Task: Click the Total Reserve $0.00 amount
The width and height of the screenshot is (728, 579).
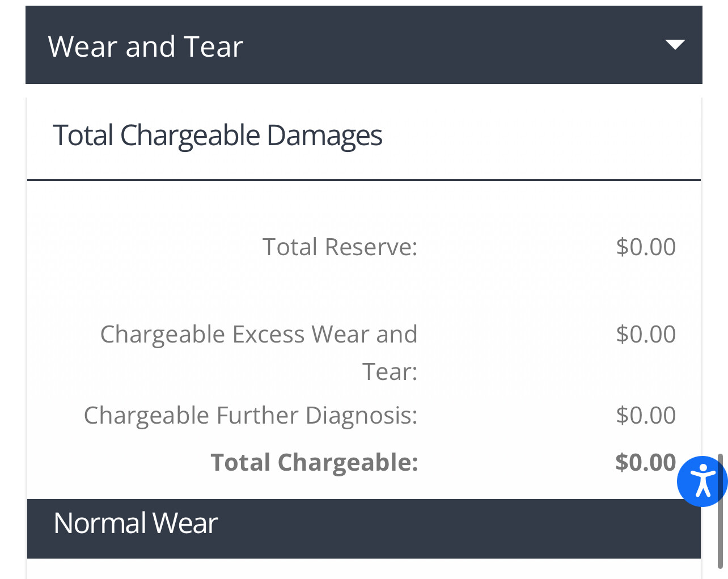Action: coord(646,247)
